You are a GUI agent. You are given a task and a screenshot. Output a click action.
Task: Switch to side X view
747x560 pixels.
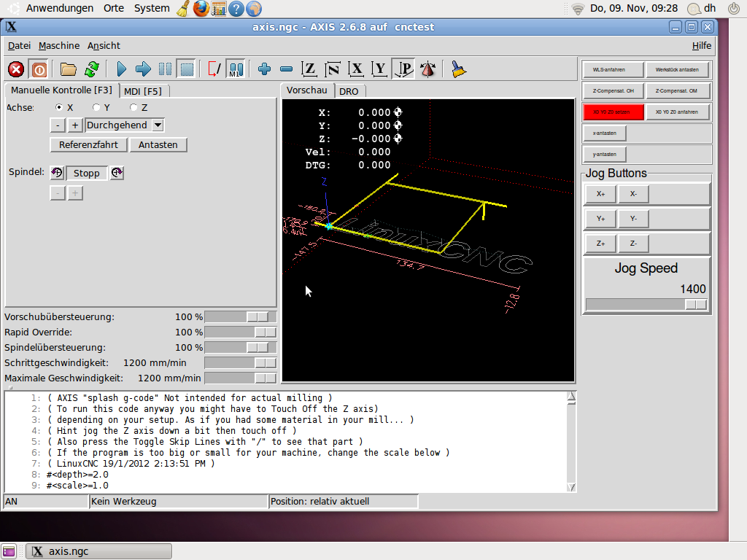(x=356, y=69)
